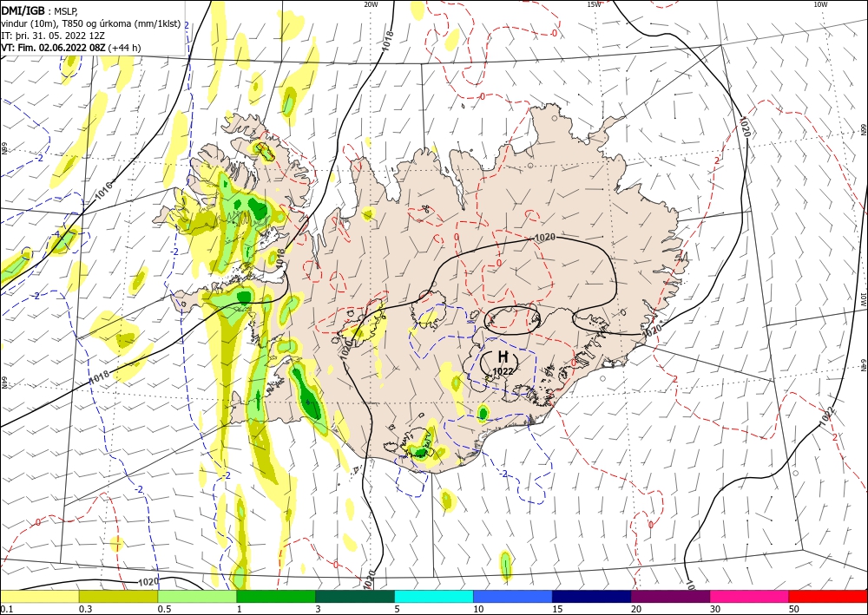
Task: Click the green 1–3 mm legend swatch
Action: click(x=276, y=596)
